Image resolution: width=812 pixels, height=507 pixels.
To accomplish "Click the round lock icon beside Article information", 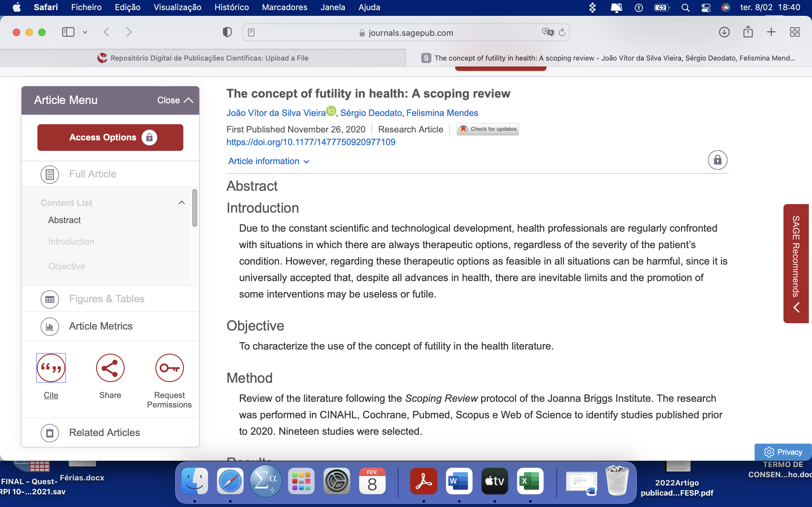I will (x=717, y=160).
